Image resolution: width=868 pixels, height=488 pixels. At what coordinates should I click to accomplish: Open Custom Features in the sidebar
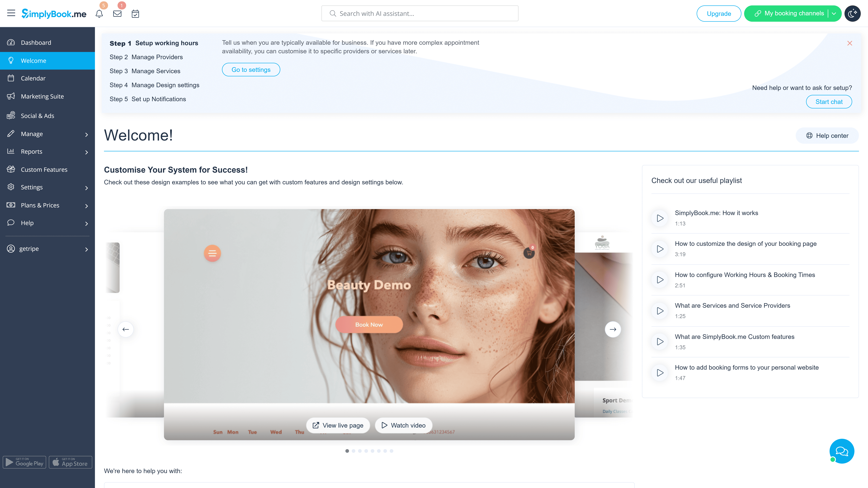47,169
